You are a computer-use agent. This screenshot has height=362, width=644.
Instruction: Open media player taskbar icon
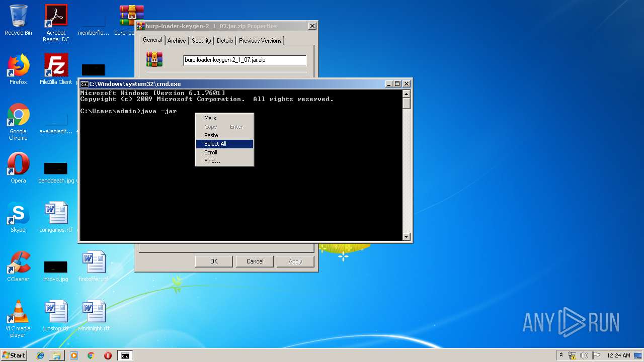pos(74,355)
